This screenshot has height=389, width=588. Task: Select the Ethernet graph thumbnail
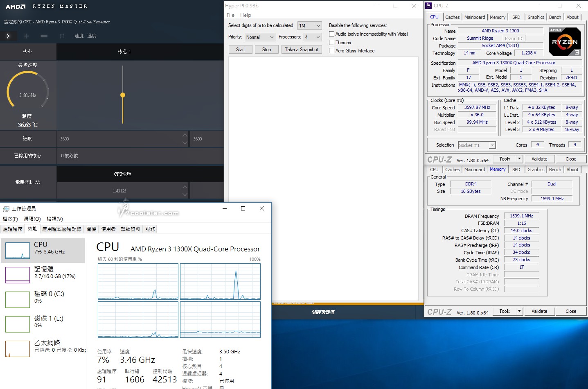[18, 349]
